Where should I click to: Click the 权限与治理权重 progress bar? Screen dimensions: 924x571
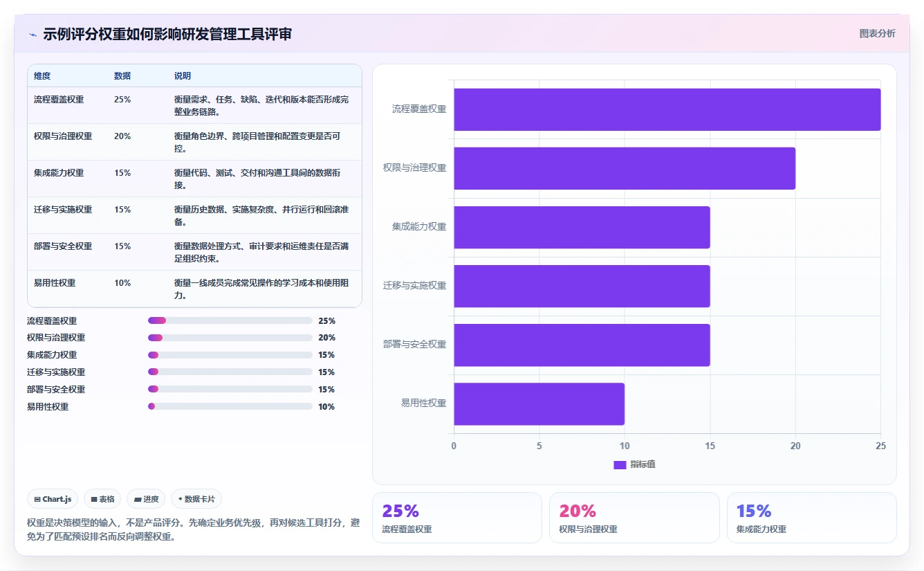tap(230, 338)
